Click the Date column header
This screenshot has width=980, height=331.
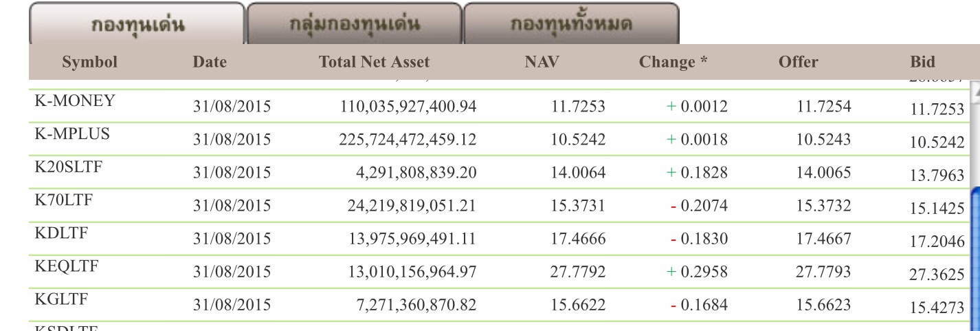click(x=210, y=62)
